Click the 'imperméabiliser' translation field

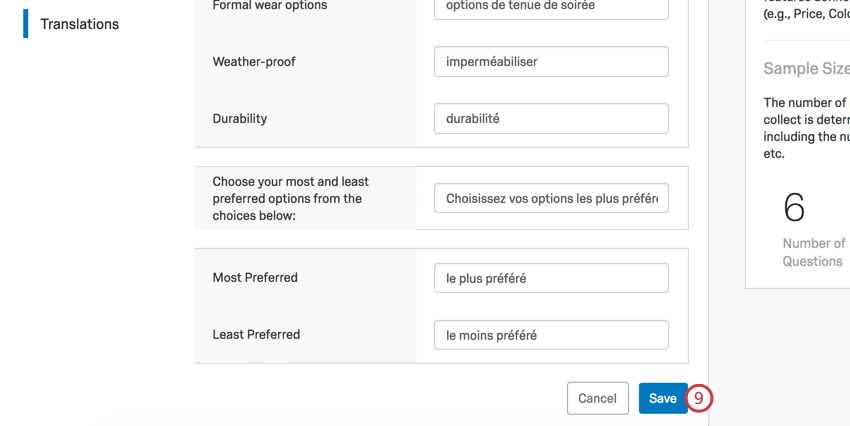551,62
